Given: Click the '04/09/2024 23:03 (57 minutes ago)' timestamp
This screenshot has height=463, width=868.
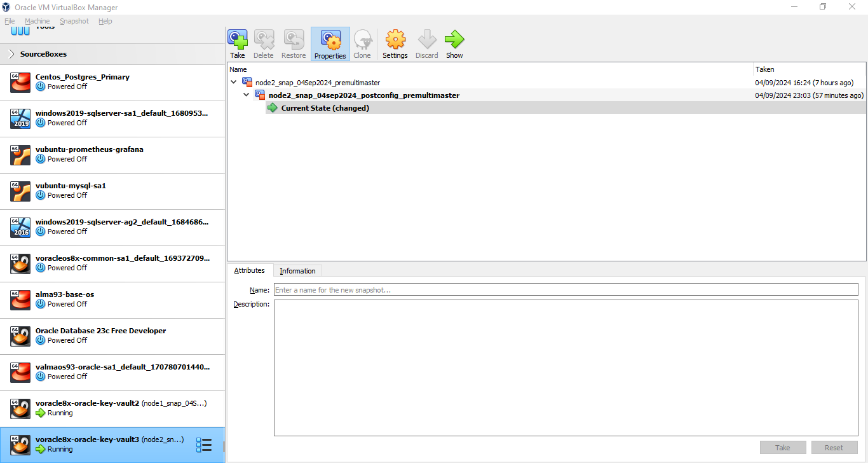Looking at the screenshot, I should (810, 95).
